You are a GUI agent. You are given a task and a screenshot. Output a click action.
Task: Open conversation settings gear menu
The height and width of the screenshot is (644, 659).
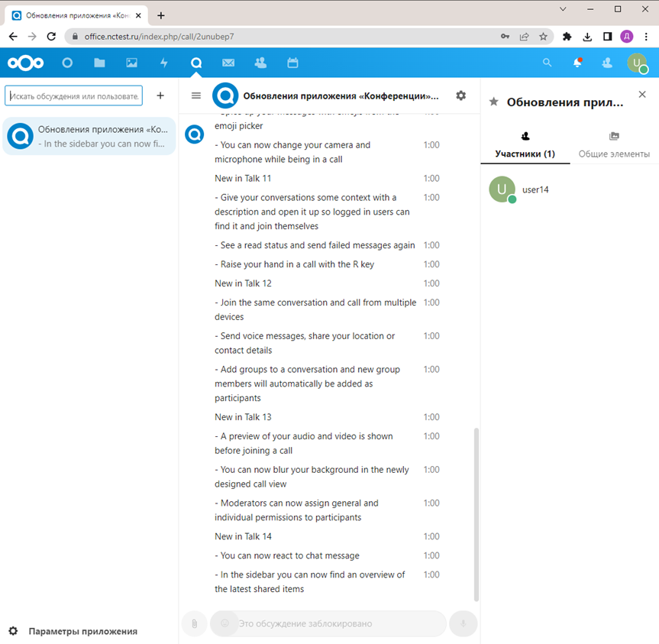(460, 95)
